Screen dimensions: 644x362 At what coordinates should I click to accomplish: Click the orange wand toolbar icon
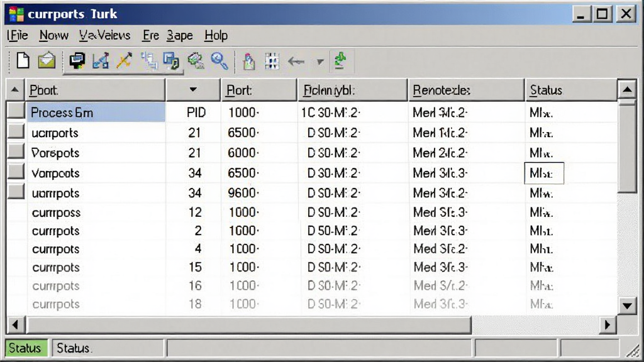coord(124,61)
